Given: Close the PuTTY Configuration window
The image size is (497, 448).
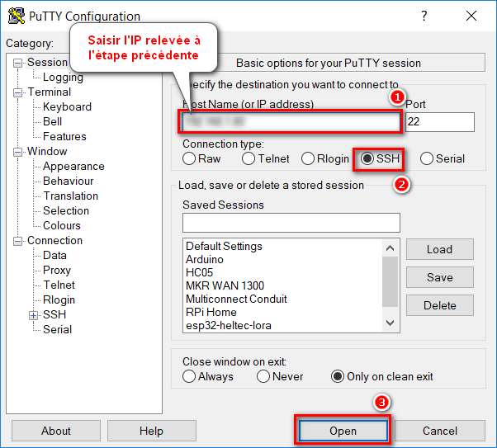Looking at the screenshot, I should tap(471, 16).
